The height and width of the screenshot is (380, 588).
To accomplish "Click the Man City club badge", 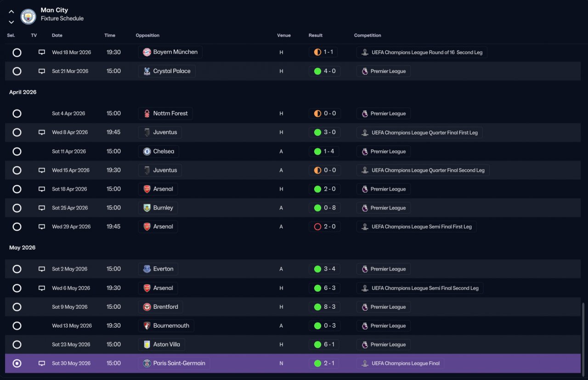I will pos(28,17).
